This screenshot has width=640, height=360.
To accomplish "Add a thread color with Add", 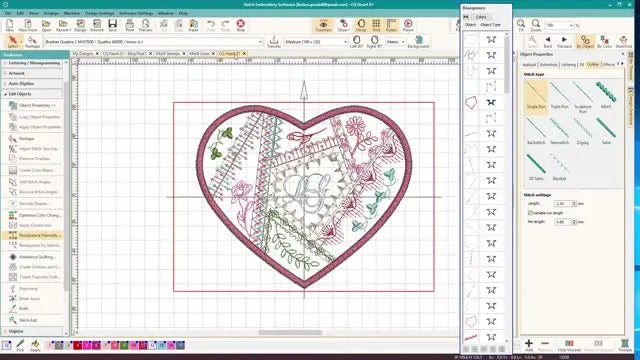I will [x=529, y=345].
